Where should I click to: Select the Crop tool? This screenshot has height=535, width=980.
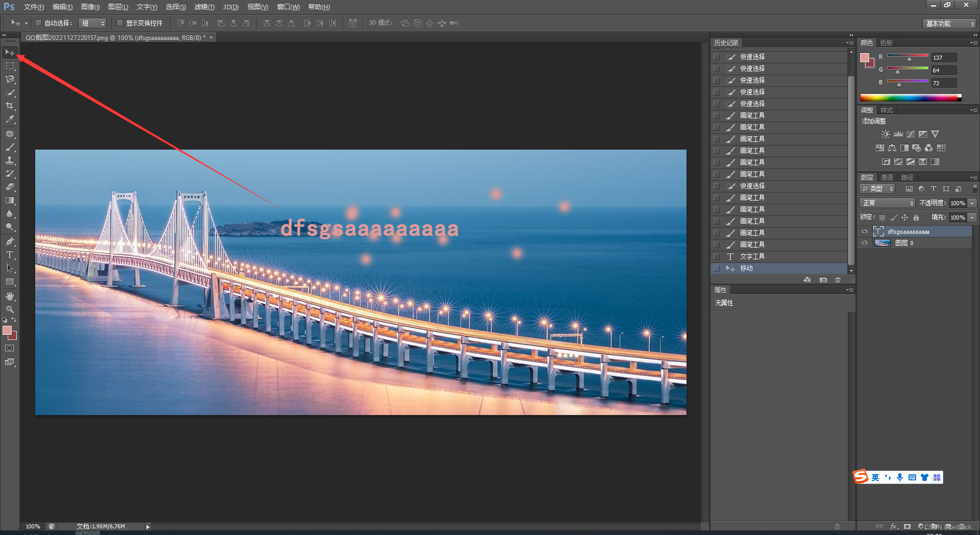click(10, 106)
